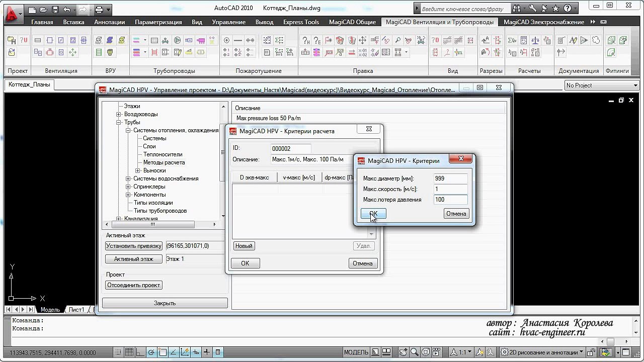644x362 pixels.
Task: Switch to MagiCAD Общие tab
Action: pos(352,22)
